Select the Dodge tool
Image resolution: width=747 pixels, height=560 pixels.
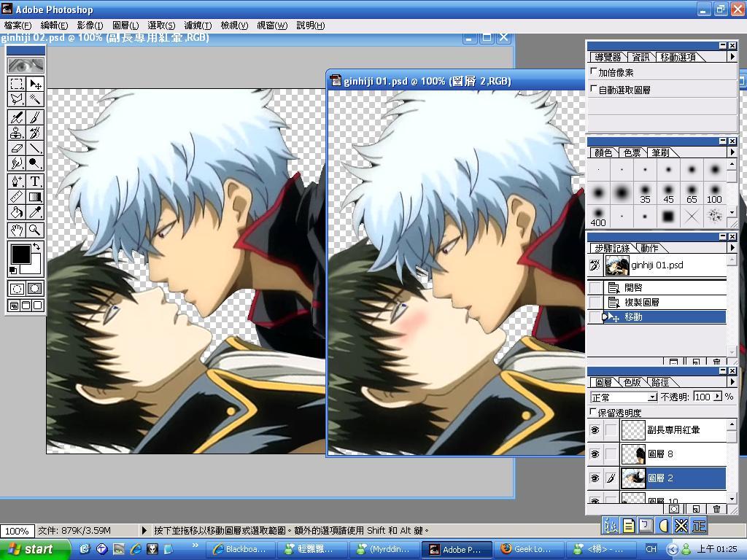click(x=35, y=163)
